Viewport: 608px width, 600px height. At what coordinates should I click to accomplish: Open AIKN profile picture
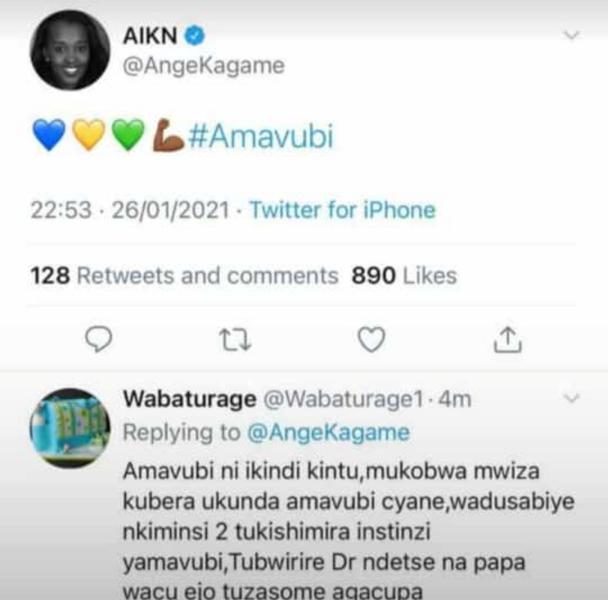(x=70, y=50)
